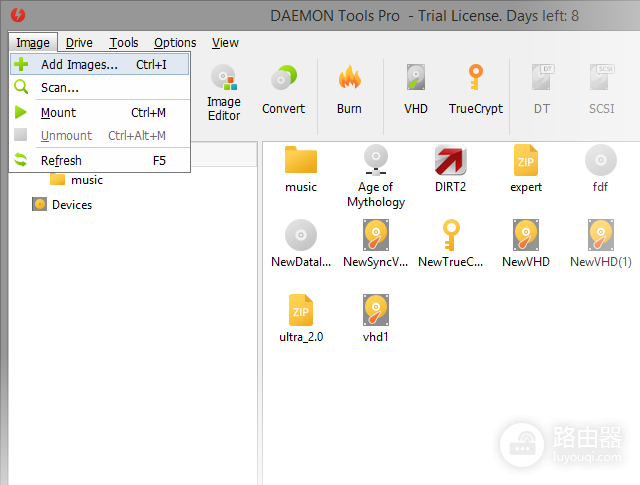Click the VHD toolbar button
This screenshot has width=640, height=485.
(x=416, y=91)
